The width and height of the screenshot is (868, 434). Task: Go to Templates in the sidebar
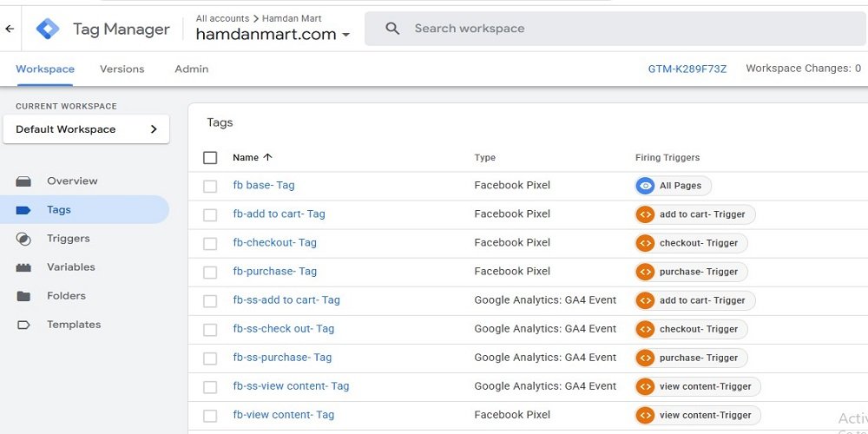click(74, 325)
